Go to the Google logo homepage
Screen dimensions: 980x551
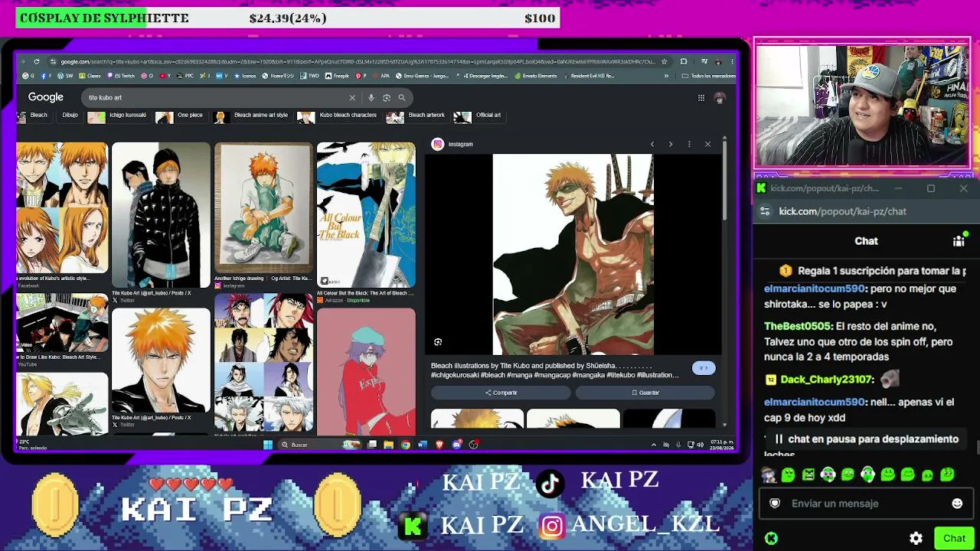46,97
